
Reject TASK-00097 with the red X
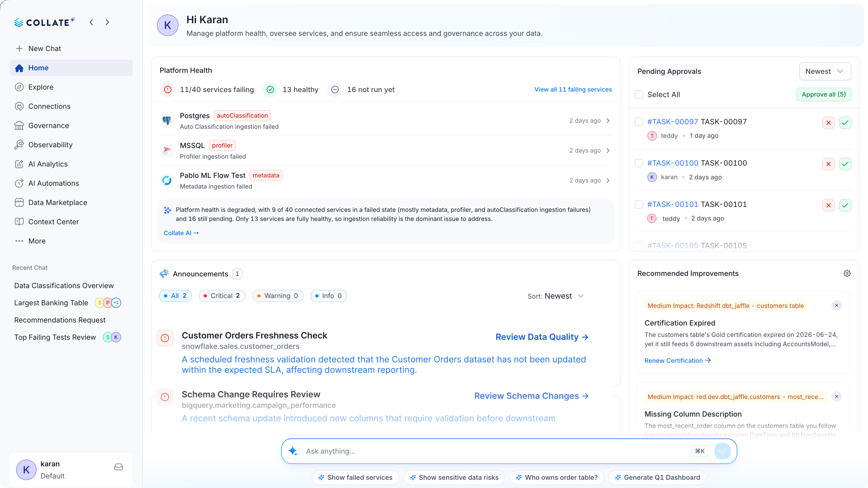(x=829, y=123)
